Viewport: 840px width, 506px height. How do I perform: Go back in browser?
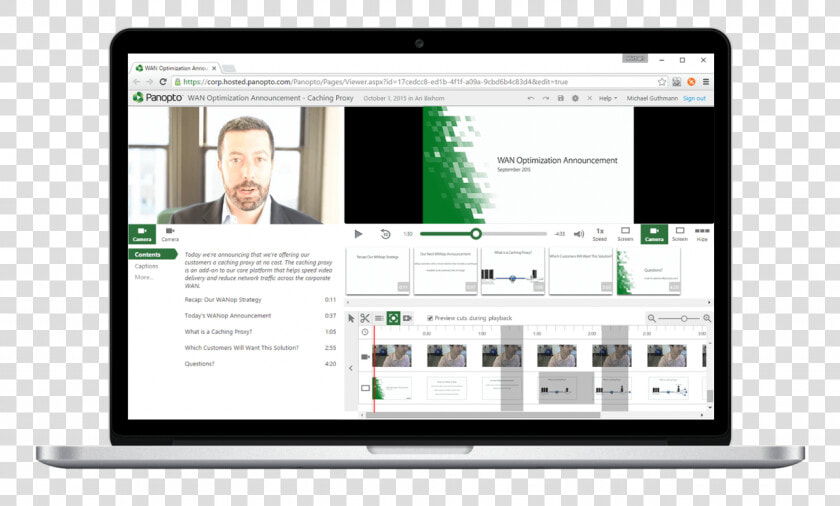point(137,82)
